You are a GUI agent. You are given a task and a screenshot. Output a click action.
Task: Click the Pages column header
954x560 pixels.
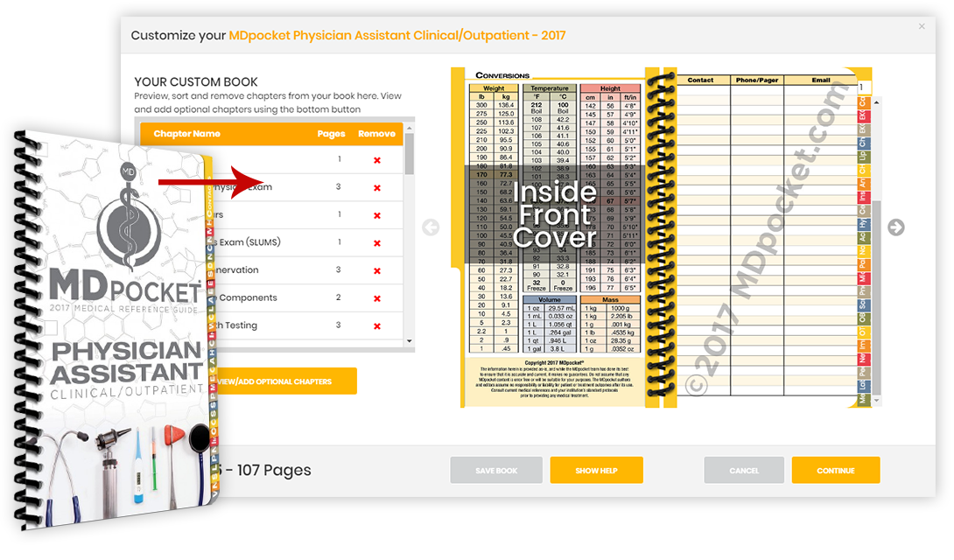point(329,134)
